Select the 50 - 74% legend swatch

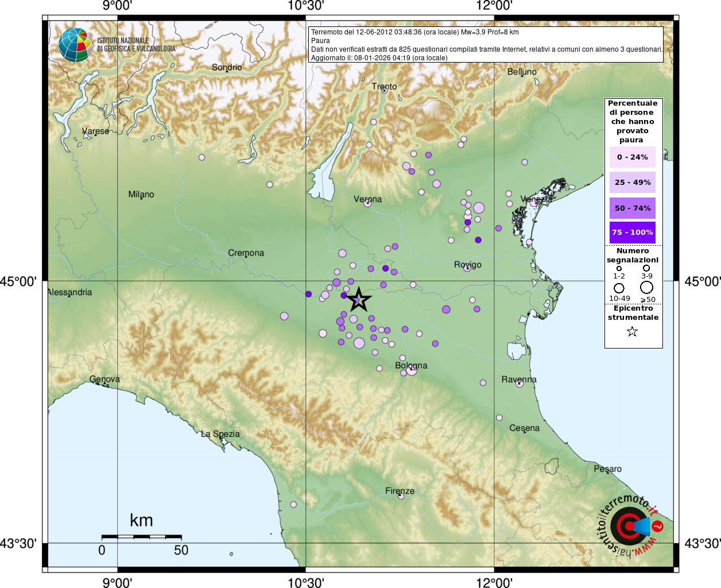click(633, 208)
